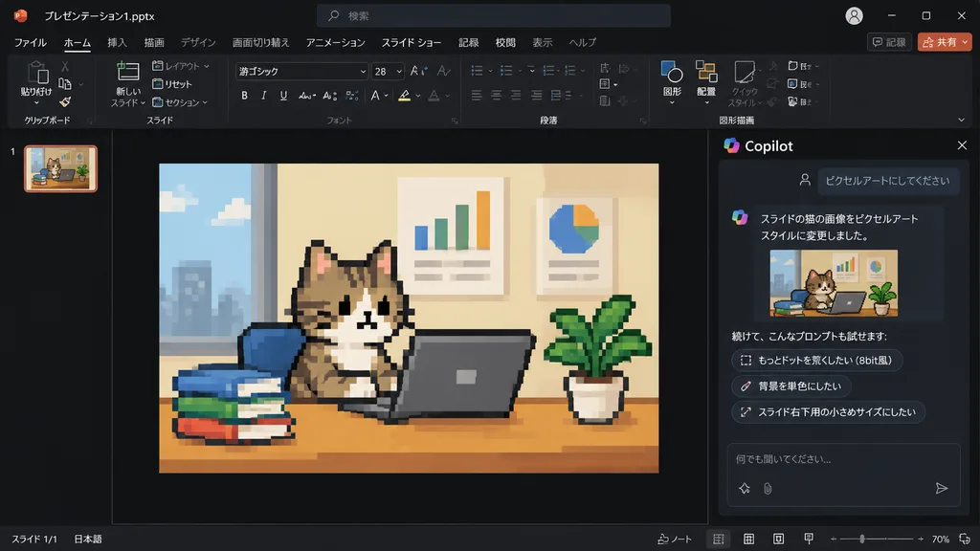Insert a new slide via New Slide icon
Viewport: 980px width, 551px height.
click(x=128, y=72)
